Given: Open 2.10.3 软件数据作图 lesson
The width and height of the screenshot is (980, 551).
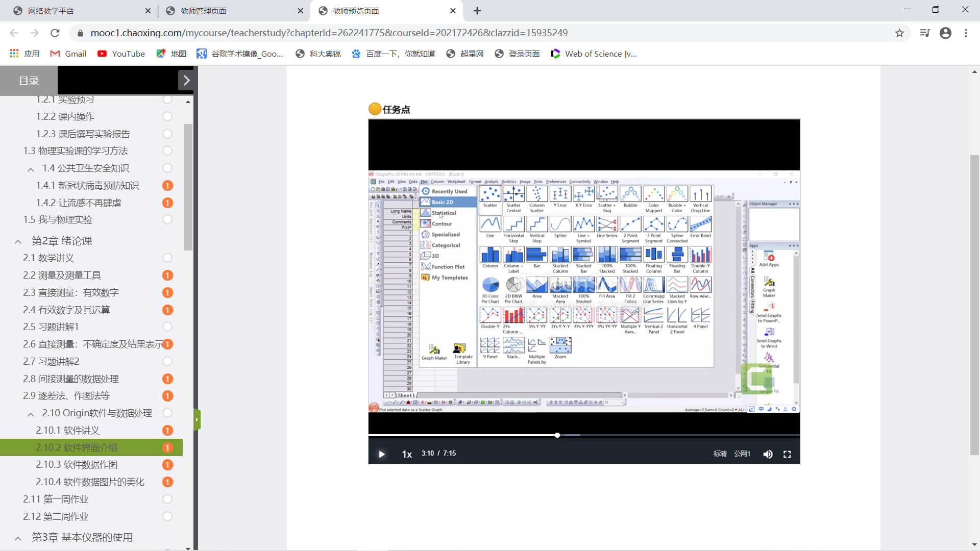Looking at the screenshot, I should point(77,465).
